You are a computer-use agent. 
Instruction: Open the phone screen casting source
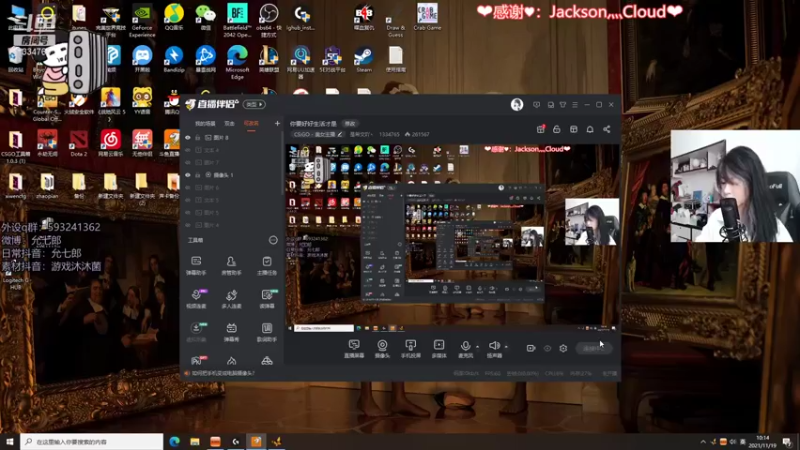(x=410, y=348)
